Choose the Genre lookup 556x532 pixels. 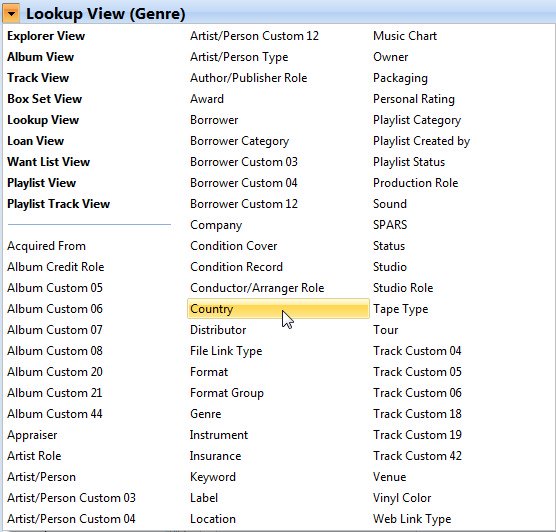point(206,414)
